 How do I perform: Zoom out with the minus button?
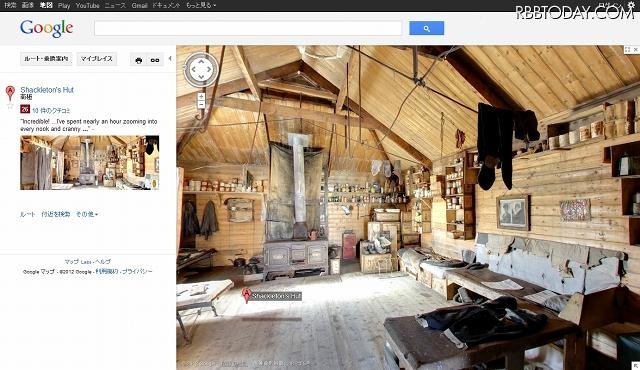[x=201, y=104]
